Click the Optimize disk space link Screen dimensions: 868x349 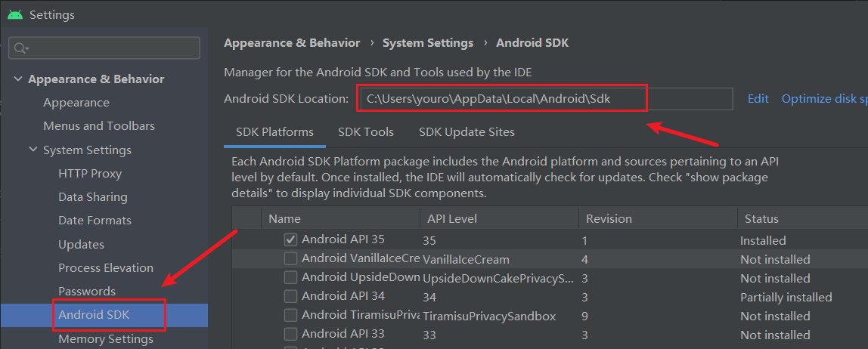tap(824, 99)
